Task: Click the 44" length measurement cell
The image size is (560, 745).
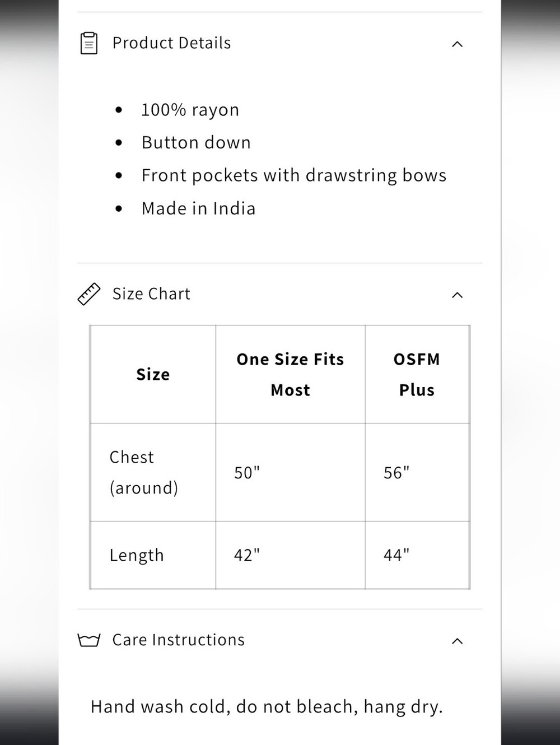Action: 417,555
